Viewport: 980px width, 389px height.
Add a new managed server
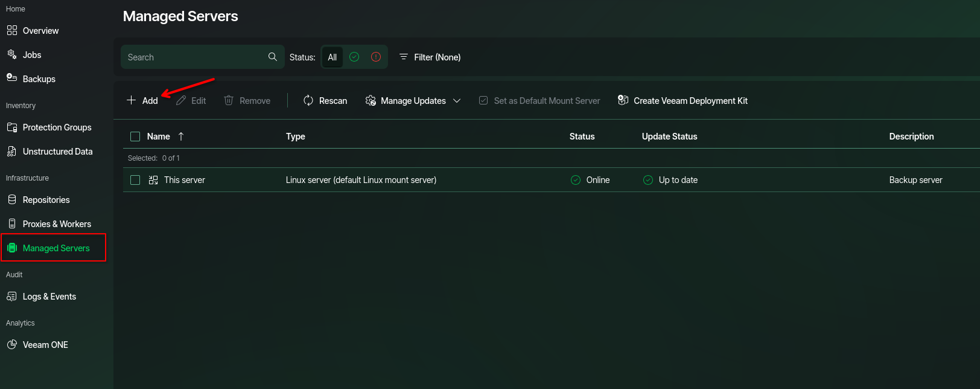click(142, 101)
